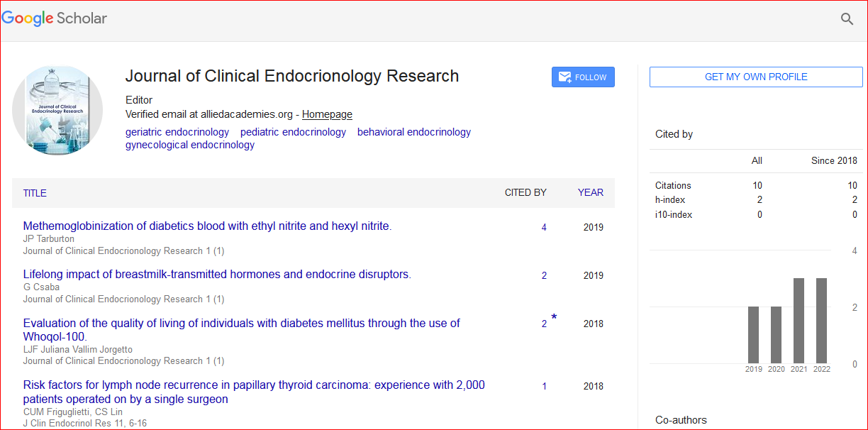
Task: Open the Lifelong impact of breastmilk-transmitted hormones article
Action: [x=217, y=275]
